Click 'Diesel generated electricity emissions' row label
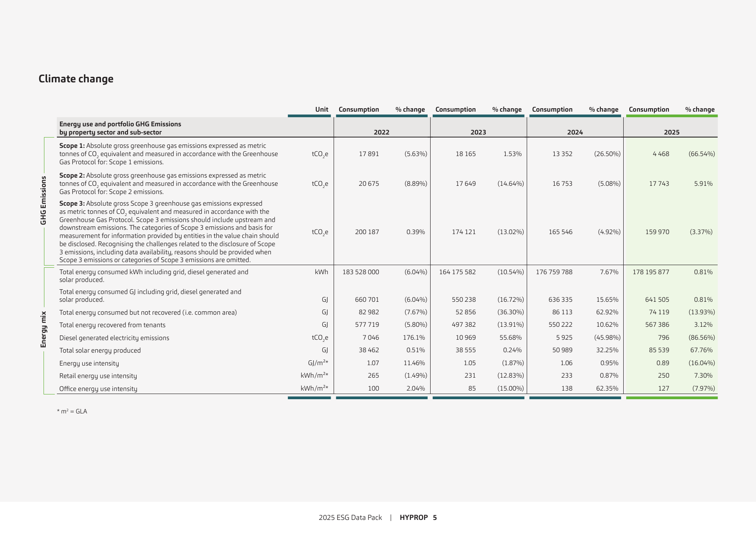 tap(114, 338)
